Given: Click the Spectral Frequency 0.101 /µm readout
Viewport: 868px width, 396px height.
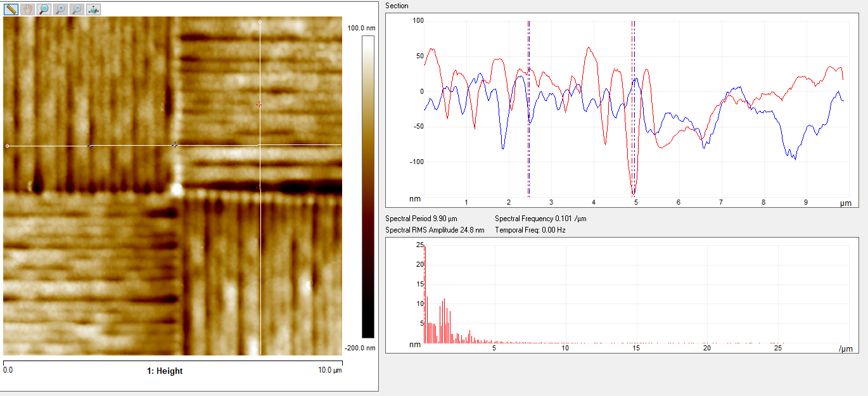Looking at the screenshot, I should point(540,219).
